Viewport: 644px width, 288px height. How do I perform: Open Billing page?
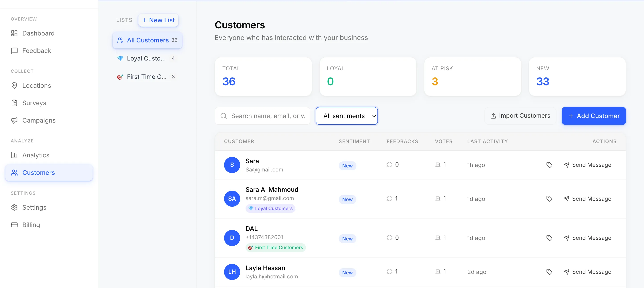[x=49, y=225]
